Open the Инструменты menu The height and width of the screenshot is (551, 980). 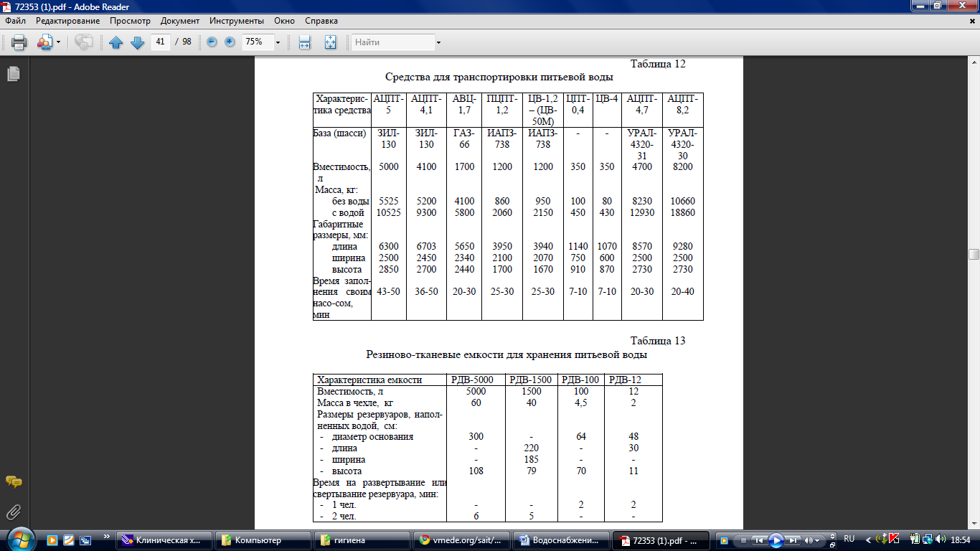coord(237,21)
